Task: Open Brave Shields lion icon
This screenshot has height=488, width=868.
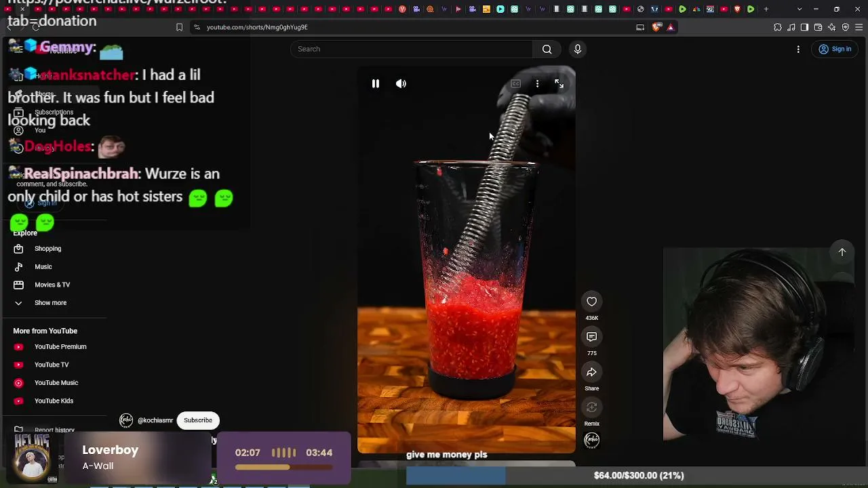Action: click(656, 27)
